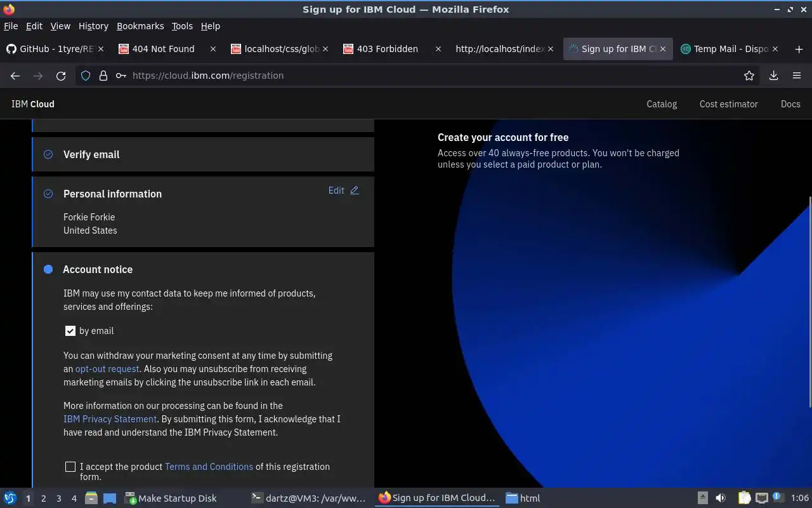
Task: Click the IBM Cloud logo text
Action: [x=33, y=104]
